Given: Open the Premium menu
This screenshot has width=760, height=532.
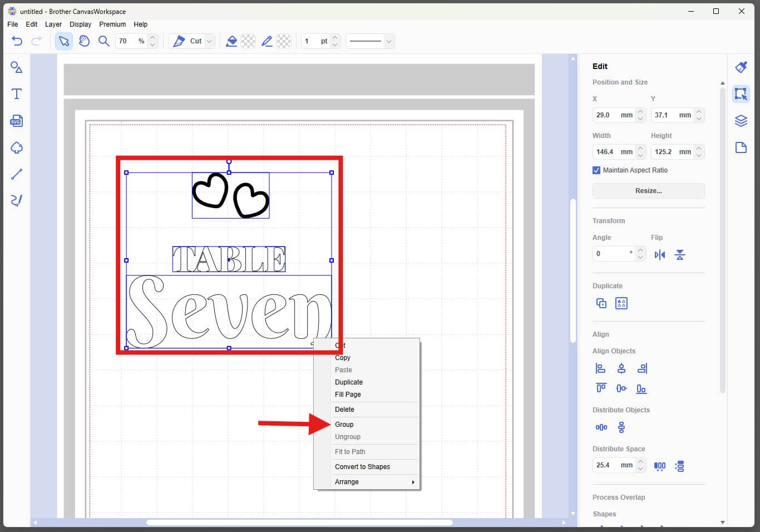Looking at the screenshot, I should (x=112, y=24).
